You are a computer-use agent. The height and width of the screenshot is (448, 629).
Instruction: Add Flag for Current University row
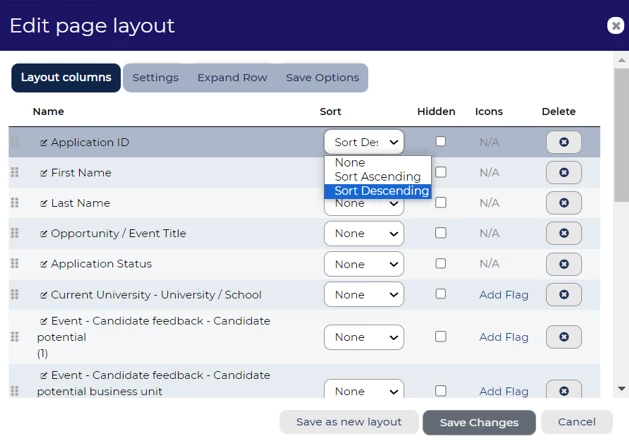(x=503, y=295)
